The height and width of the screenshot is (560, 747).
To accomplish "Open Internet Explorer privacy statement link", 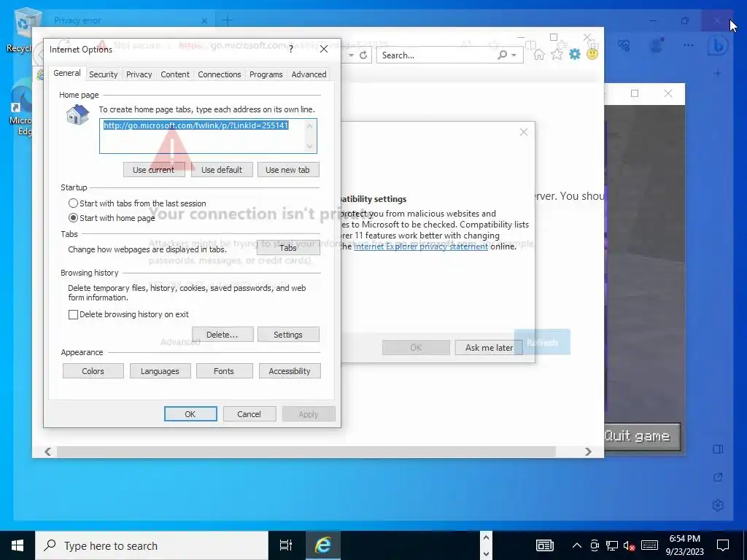I will [421, 246].
